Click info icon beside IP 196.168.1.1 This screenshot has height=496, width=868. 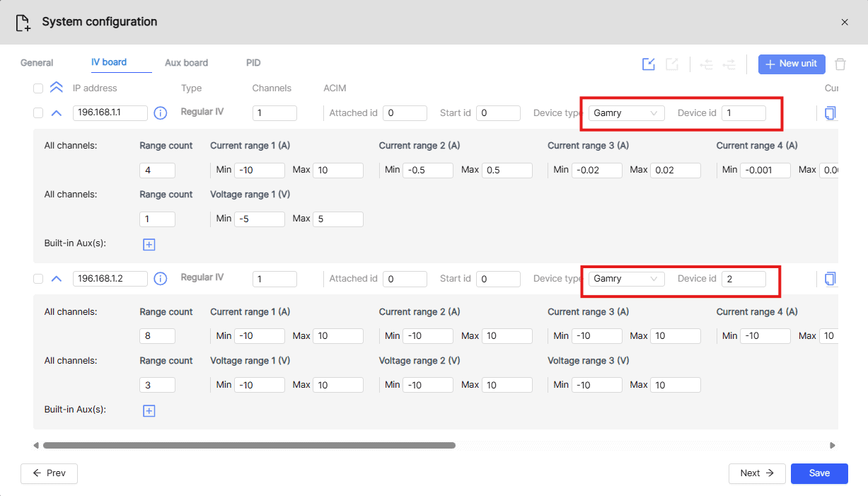(161, 113)
